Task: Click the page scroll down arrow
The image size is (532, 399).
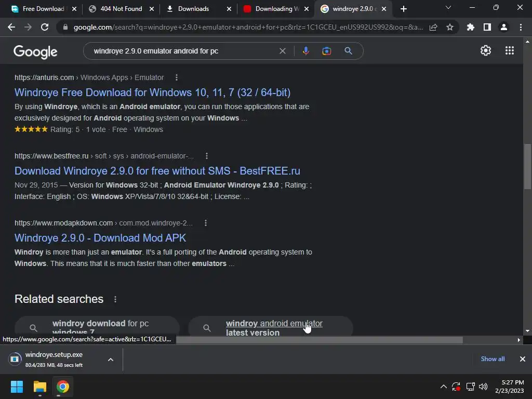Action: click(527, 331)
